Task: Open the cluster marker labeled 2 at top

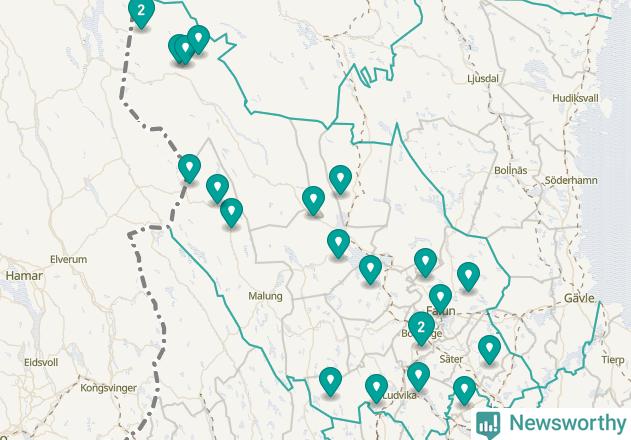Action: click(x=141, y=11)
